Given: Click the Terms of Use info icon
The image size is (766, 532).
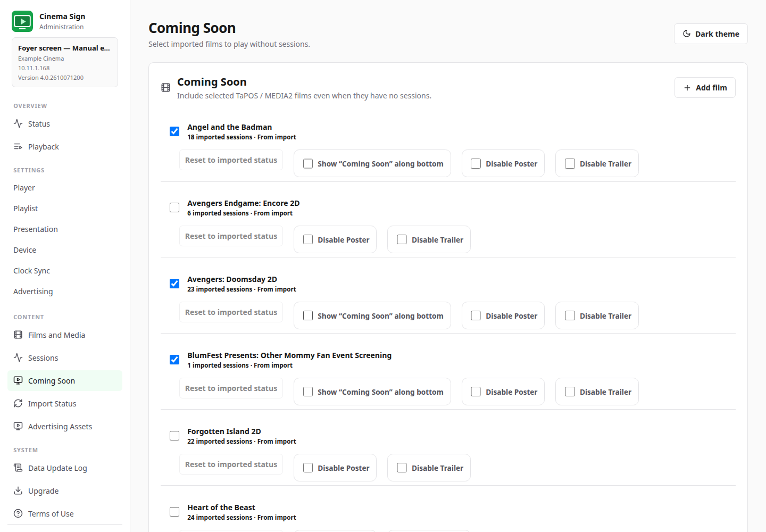Looking at the screenshot, I should [x=18, y=513].
